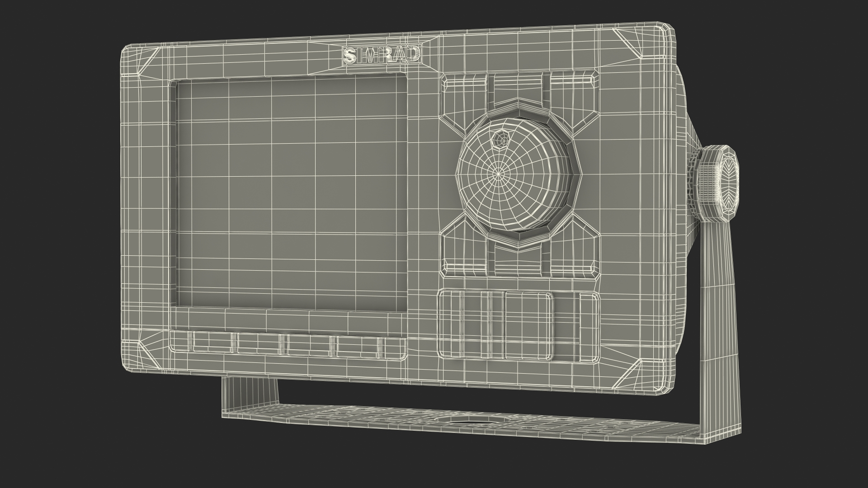Click the small dimple on the rotary knob

(x=501, y=139)
